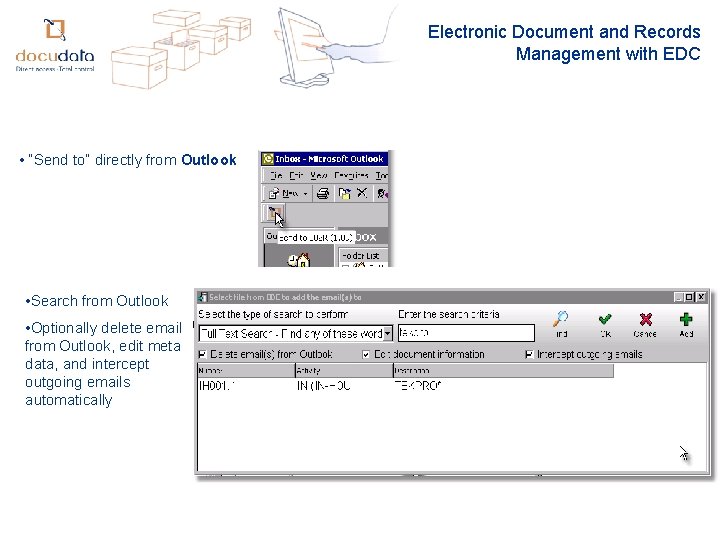Click the IN (IN-HOU activity cell
720x540 pixels.
[324, 386]
